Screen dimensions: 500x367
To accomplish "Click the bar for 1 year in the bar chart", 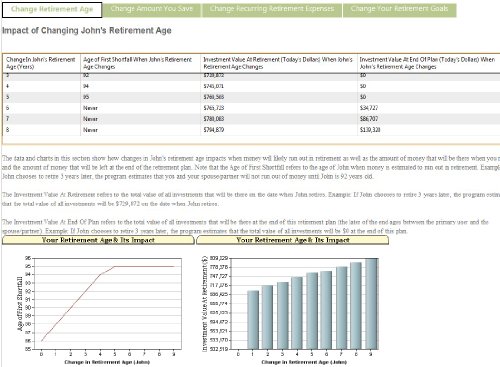I will pyautogui.click(x=253, y=320).
